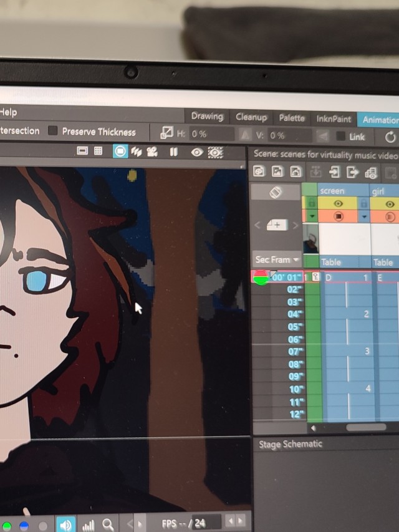Click the camera column thumbnail
Viewport: 399px width, 532px height.
tap(310, 238)
